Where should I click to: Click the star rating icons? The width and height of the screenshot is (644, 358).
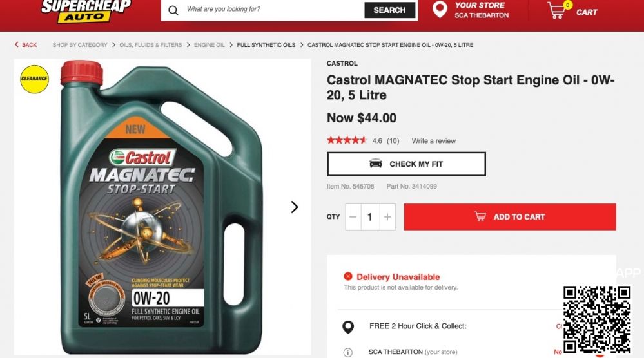[x=347, y=140]
